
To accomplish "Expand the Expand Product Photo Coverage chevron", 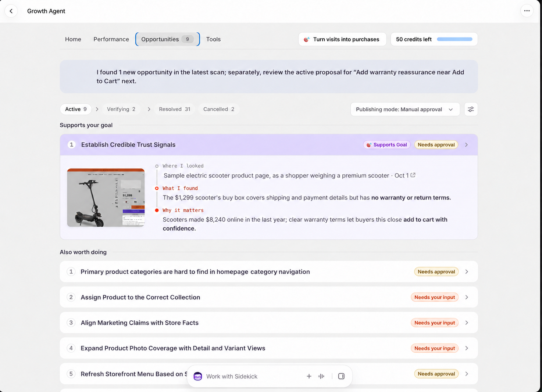I will click(x=467, y=348).
